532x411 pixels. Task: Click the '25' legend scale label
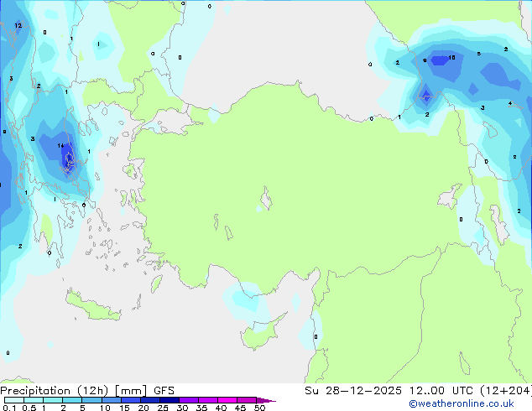(163, 408)
